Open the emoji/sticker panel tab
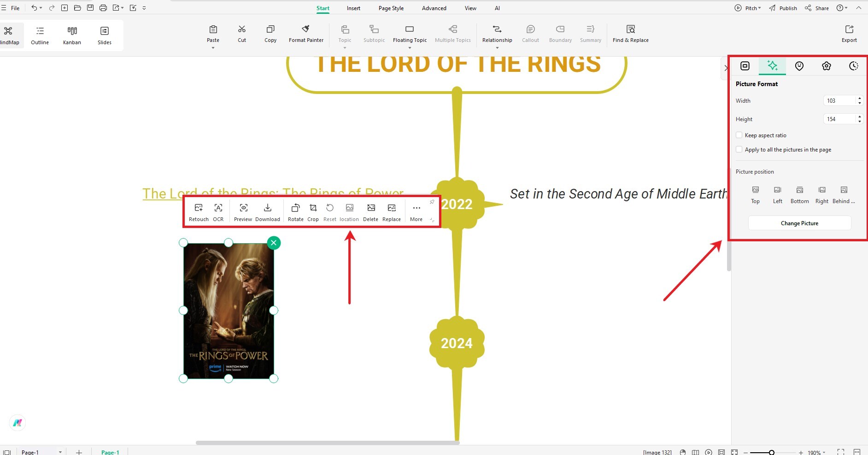The height and width of the screenshot is (455, 868). click(799, 66)
